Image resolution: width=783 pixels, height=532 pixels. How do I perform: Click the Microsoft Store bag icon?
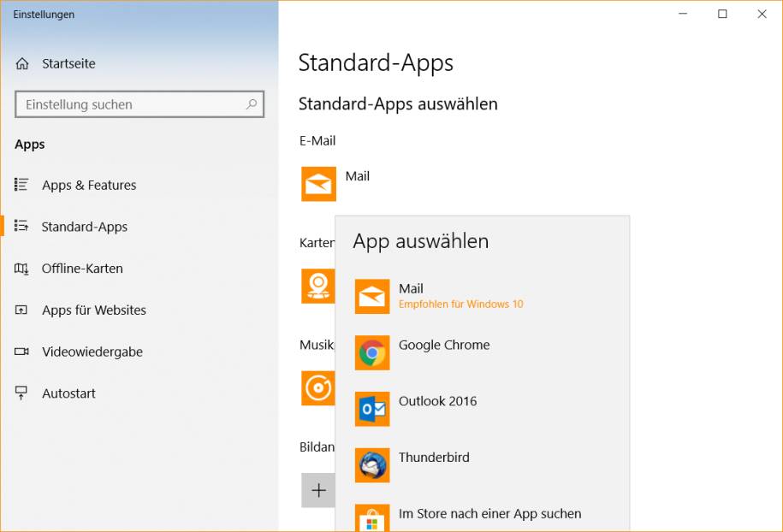[x=372, y=519]
